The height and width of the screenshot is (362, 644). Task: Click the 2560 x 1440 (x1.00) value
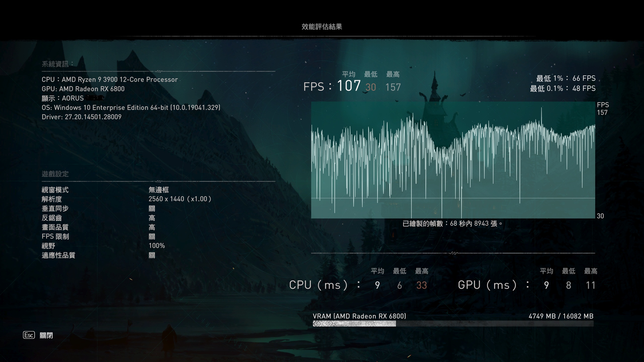180,199
